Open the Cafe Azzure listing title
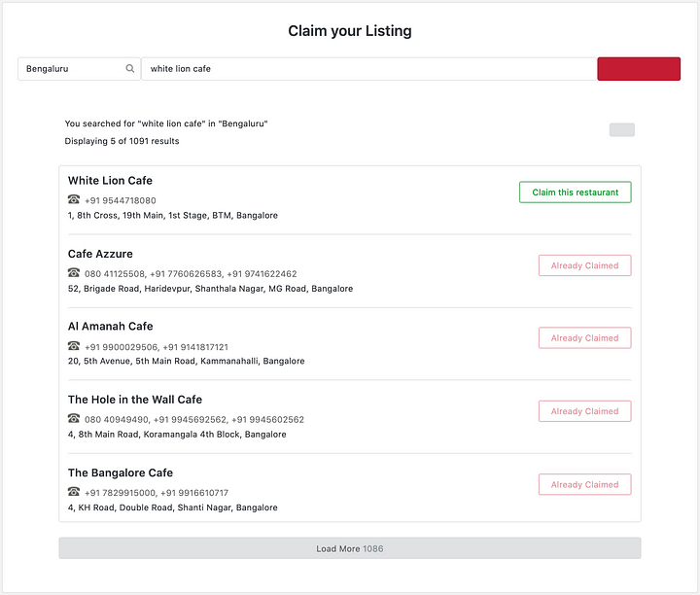Viewport: 700px width, 595px height. pos(100,254)
